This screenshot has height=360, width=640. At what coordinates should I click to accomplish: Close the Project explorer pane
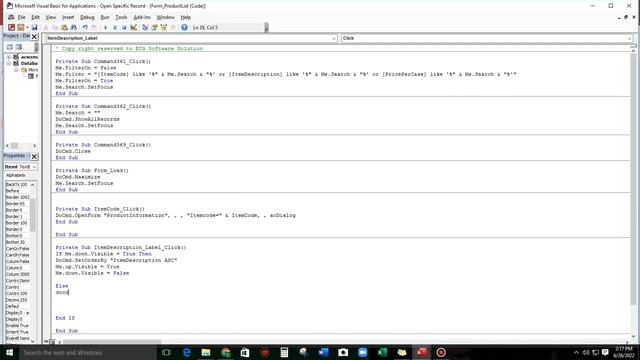coord(34,37)
